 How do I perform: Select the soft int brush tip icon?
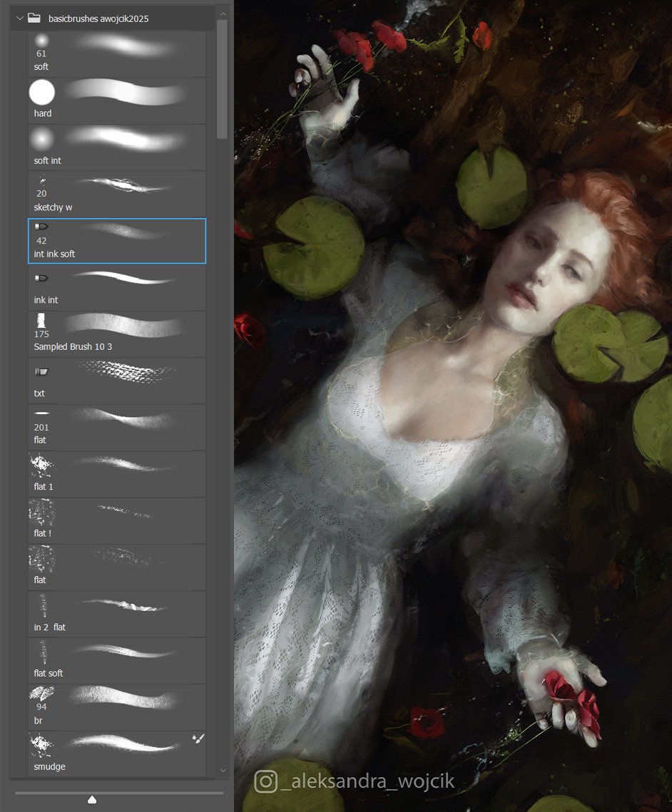coord(42,139)
